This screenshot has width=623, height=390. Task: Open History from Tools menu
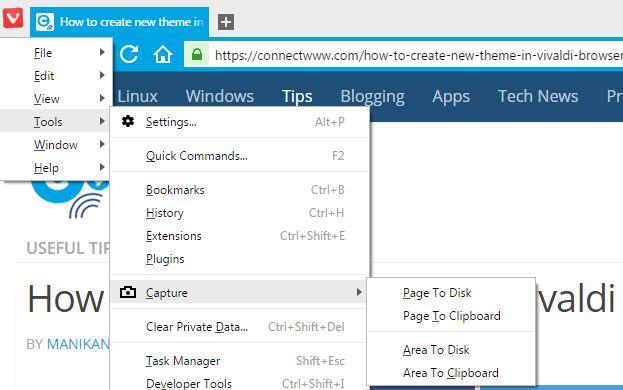pos(239,213)
